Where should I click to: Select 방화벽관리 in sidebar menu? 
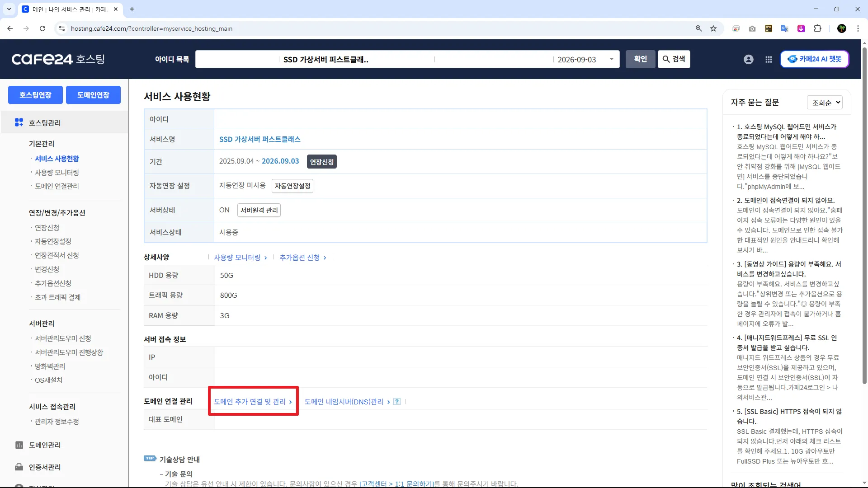tap(50, 366)
